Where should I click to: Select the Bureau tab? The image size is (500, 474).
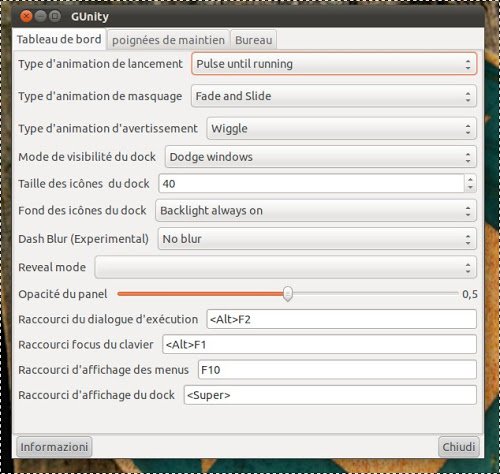tap(254, 40)
